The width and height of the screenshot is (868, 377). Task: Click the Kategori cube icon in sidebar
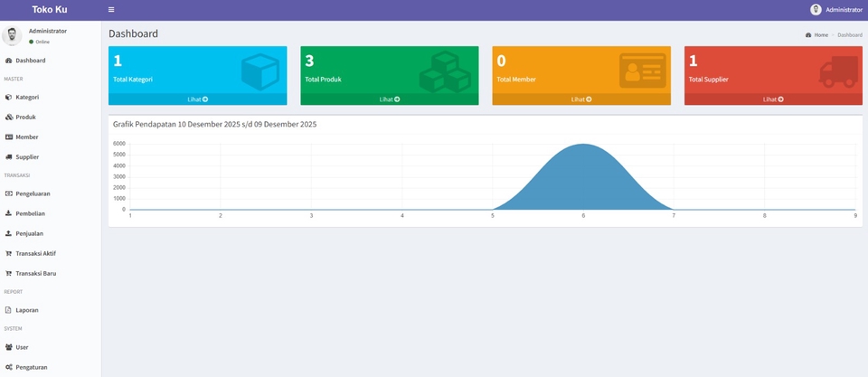pyautogui.click(x=9, y=98)
